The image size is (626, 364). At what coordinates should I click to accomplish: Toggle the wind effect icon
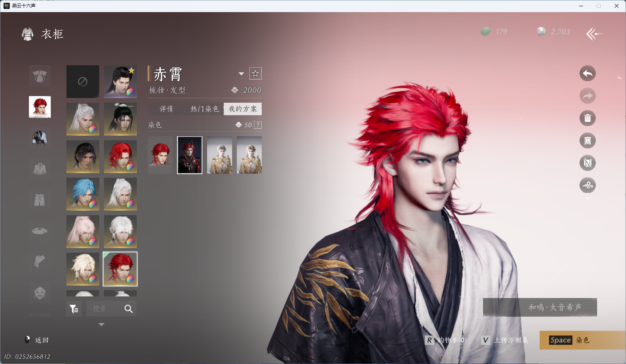click(x=587, y=185)
